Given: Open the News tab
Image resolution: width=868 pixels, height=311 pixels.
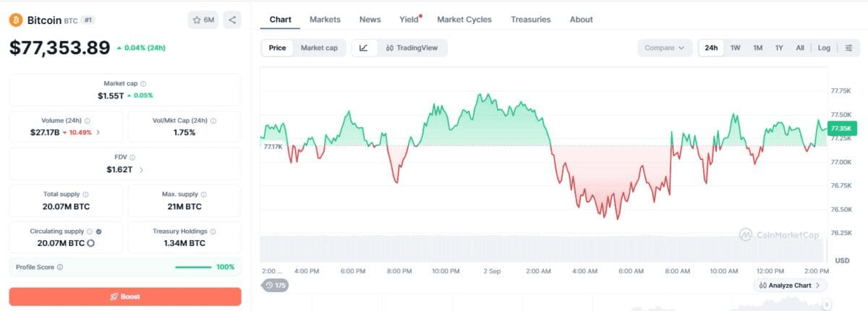Looking at the screenshot, I should [370, 20].
